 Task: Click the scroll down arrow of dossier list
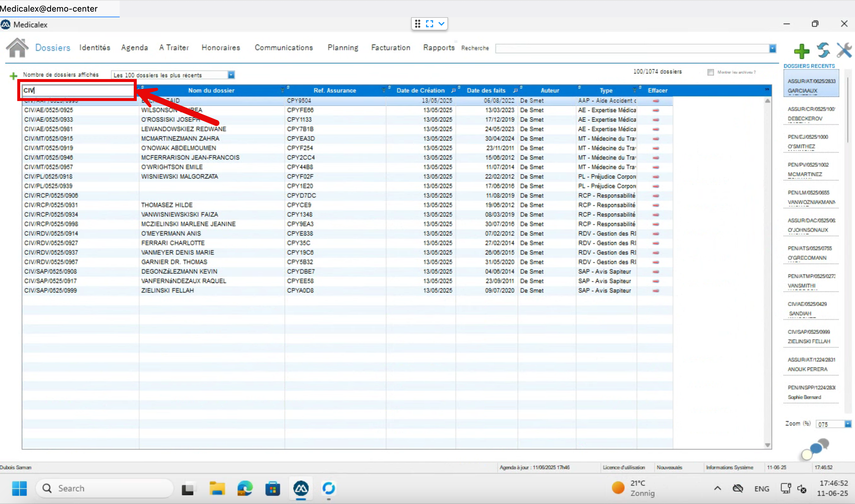click(x=767, y=445)
